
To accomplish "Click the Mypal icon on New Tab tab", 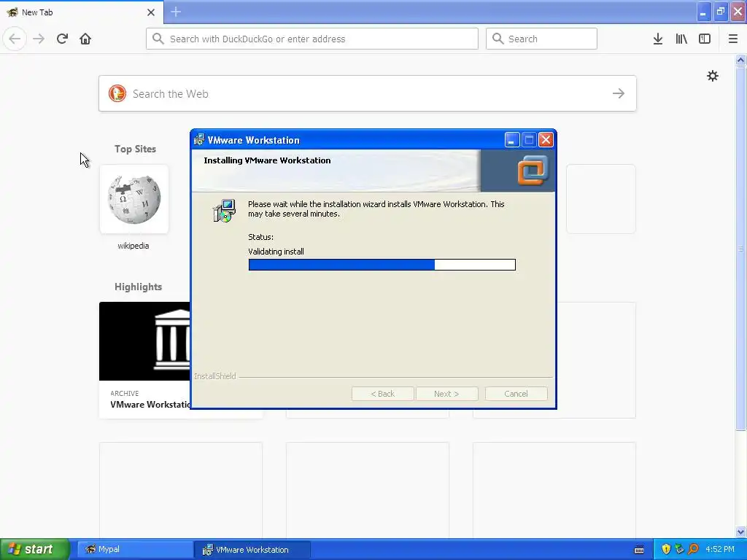I will click(x=12, y=12).
